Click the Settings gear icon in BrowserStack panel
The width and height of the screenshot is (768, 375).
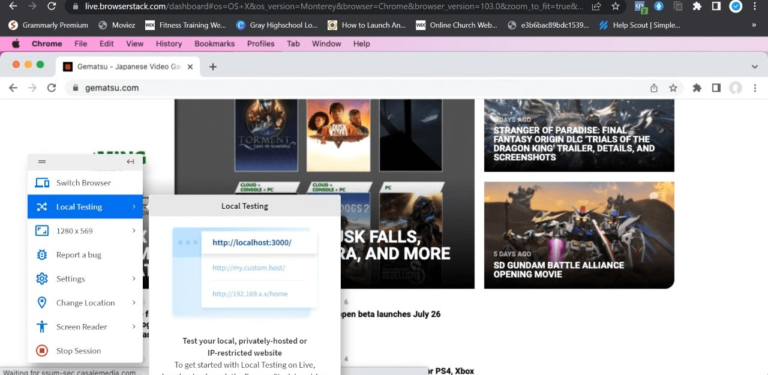(x=42, y=279)
